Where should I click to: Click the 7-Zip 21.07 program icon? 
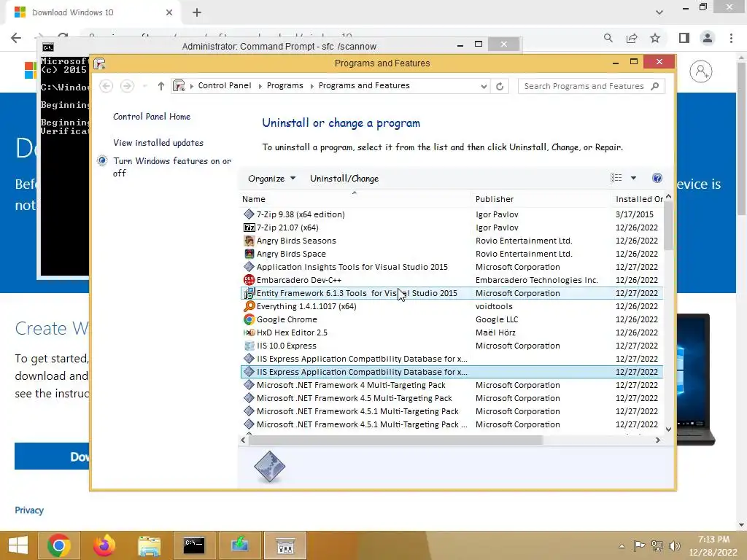coord(249,227)
